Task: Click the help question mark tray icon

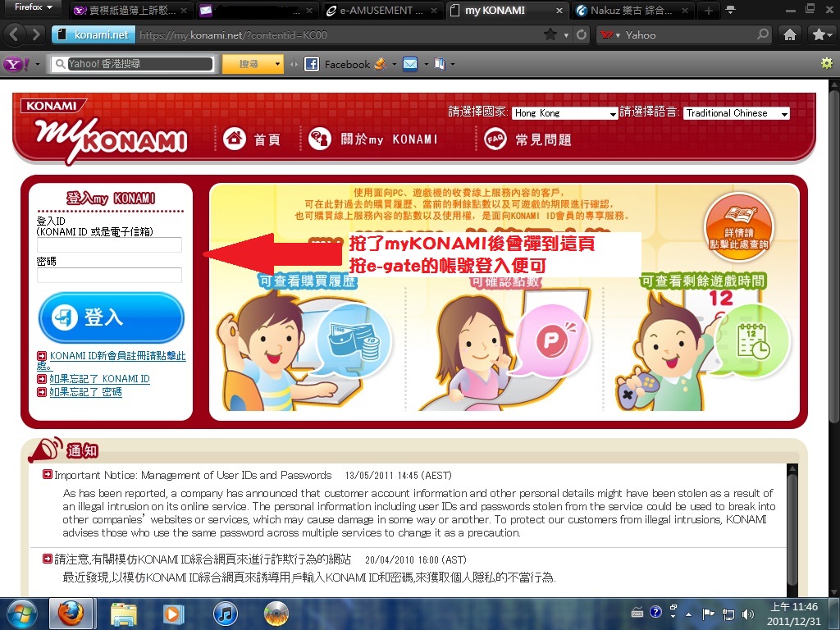Action: (x=655, y=612)
